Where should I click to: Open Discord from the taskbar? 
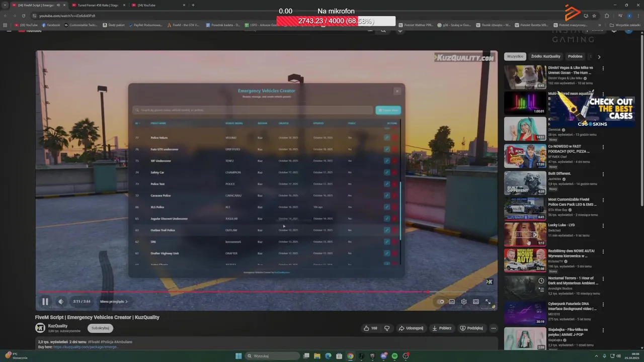tap(383, 356)
